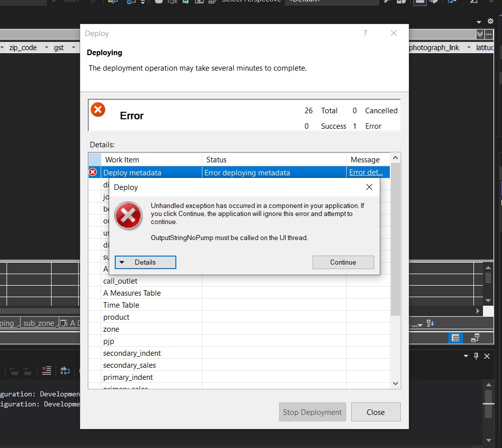Image resolution: width=502 pixels, height=448 pixels.
Task: Open the 'Error det...' message link
Action: click(x=366, y=172)
